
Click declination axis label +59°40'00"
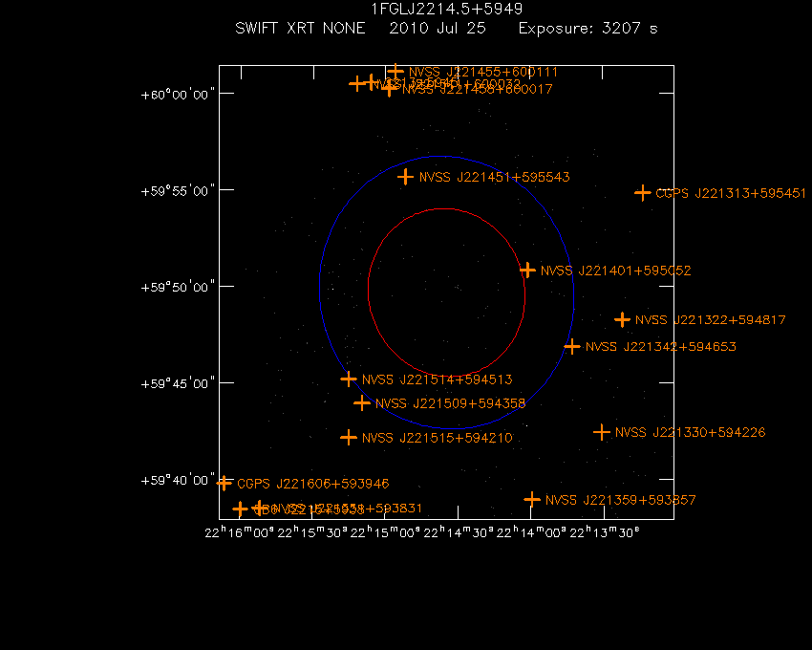[178, 480]
